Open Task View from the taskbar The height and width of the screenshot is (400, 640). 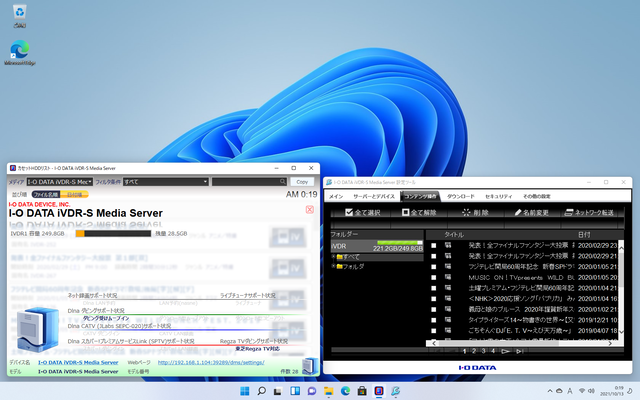click(278, 391)
